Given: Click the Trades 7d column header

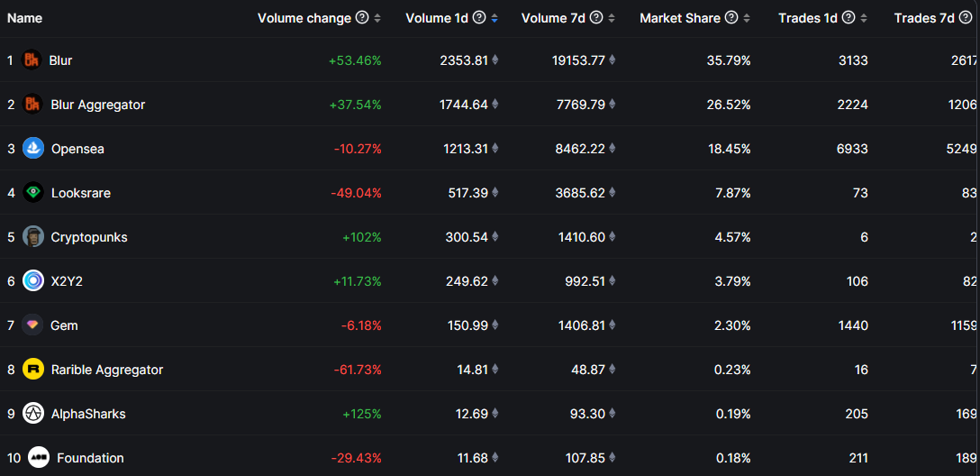Looking at the screenshot, I should tap(924, 18).
